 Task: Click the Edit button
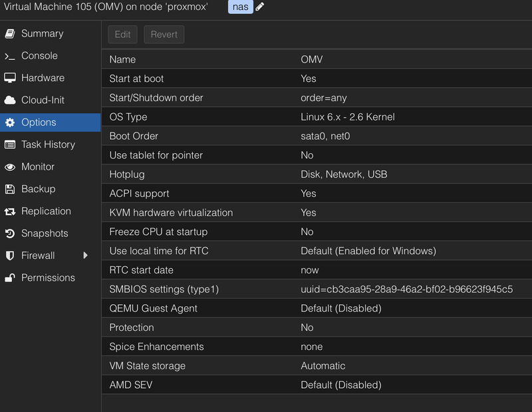(x=122, y=35)
